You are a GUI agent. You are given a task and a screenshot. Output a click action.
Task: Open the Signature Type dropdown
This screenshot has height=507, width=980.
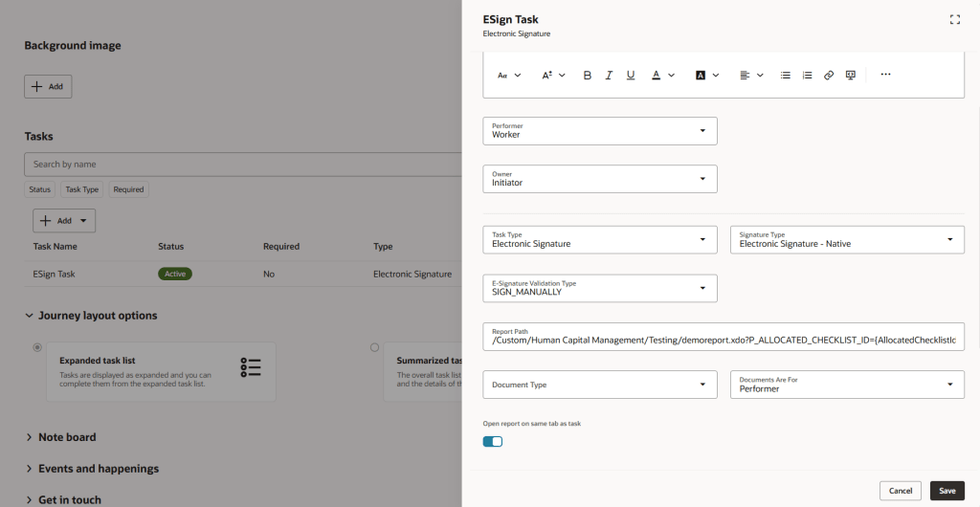click(847, 239)
